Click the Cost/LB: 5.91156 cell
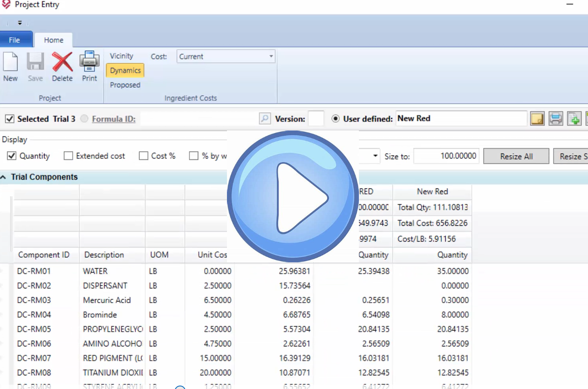 [432, 239]
